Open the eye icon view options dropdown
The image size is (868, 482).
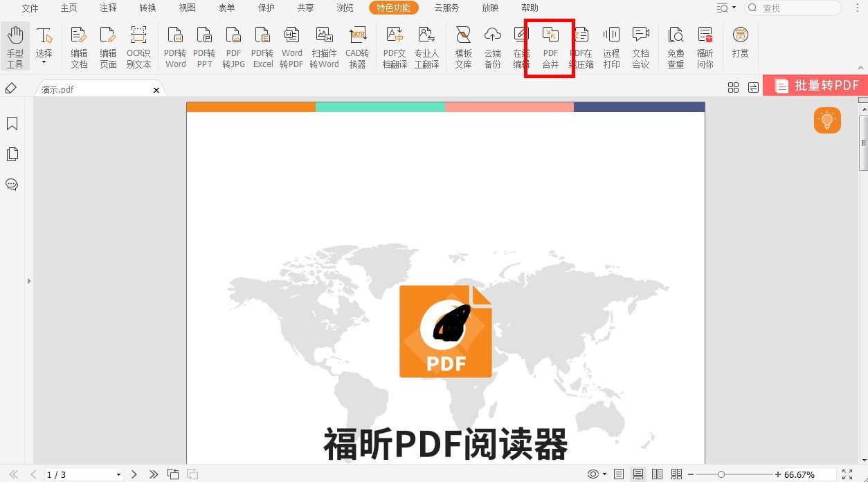tap(595, 474)
